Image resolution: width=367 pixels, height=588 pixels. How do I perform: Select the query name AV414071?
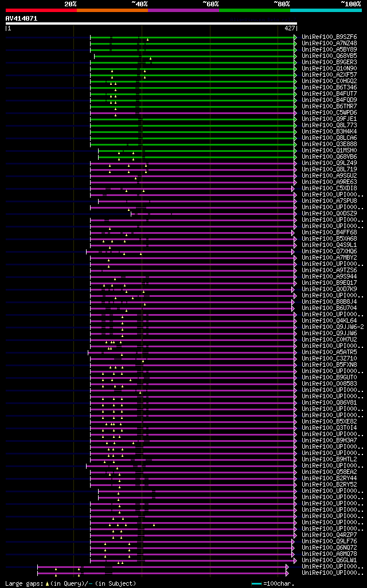point(21,18)
